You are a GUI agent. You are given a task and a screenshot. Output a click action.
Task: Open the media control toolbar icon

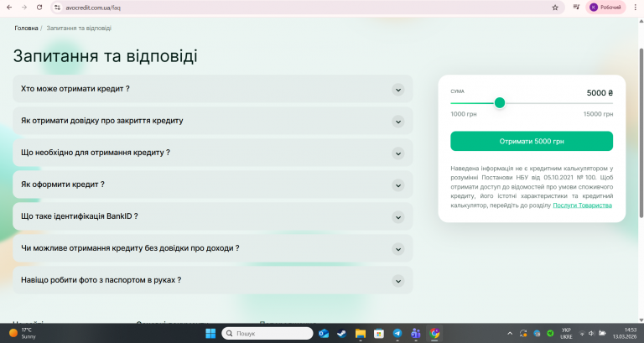[x=576, y=7]
